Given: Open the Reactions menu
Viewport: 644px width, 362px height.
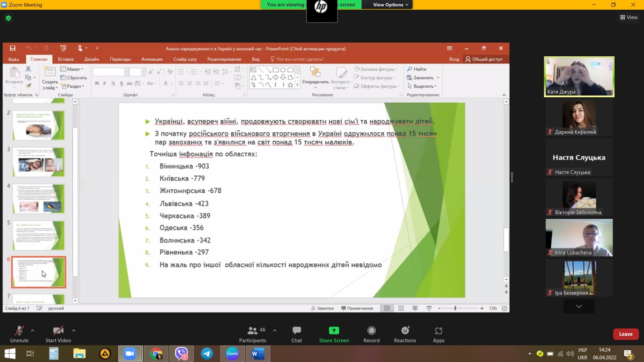Looking at the screenshot, I should pyautogui.click(x=405, y=334).
